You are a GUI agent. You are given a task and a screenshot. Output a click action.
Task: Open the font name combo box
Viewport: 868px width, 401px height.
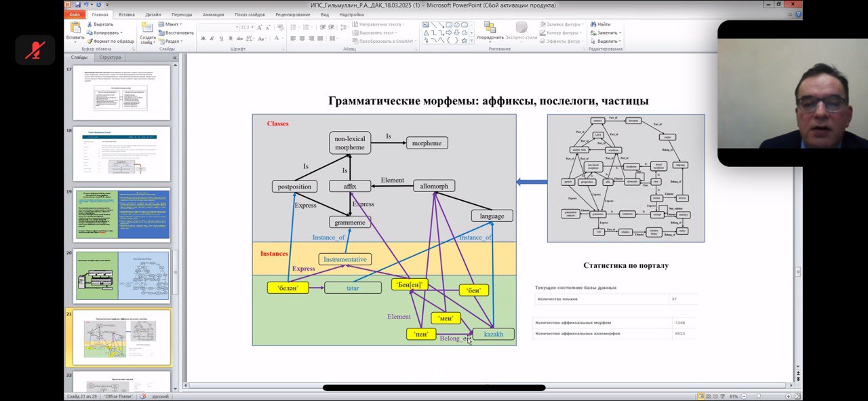pyautogui.click(x=219, y=28)
